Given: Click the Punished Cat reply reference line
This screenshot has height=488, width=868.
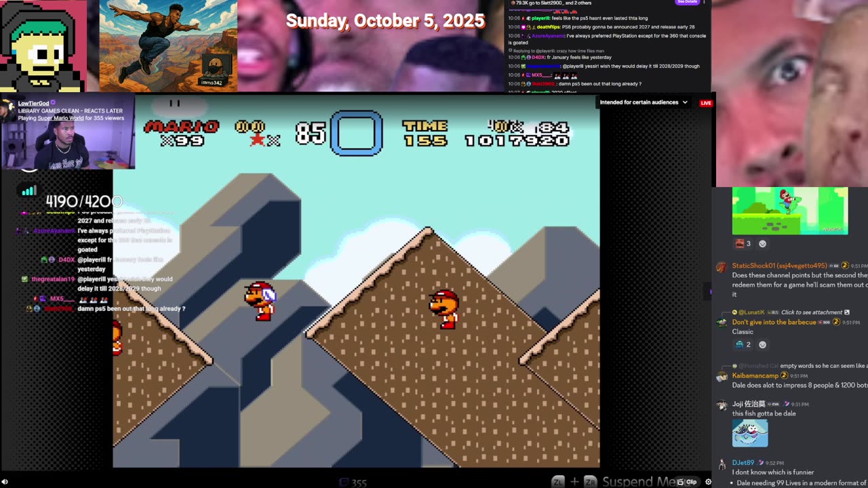Looking at the screenshot, I should (x=799, y=366).
